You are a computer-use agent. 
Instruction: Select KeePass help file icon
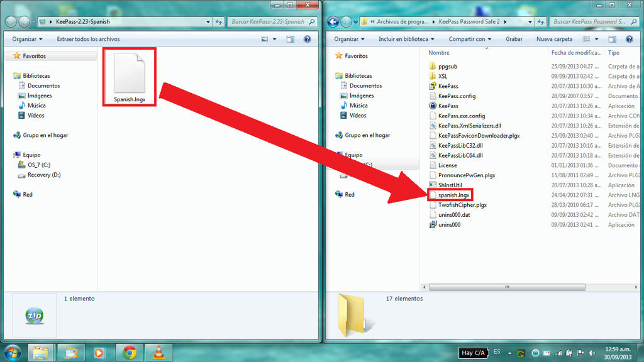point(433,85)
